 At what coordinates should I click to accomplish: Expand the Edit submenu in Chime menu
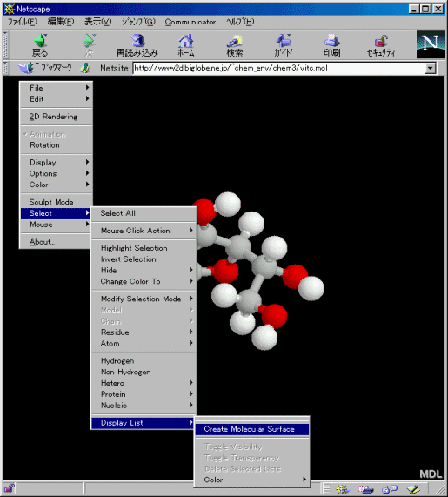pyautogui.click(x=56, y=99)
